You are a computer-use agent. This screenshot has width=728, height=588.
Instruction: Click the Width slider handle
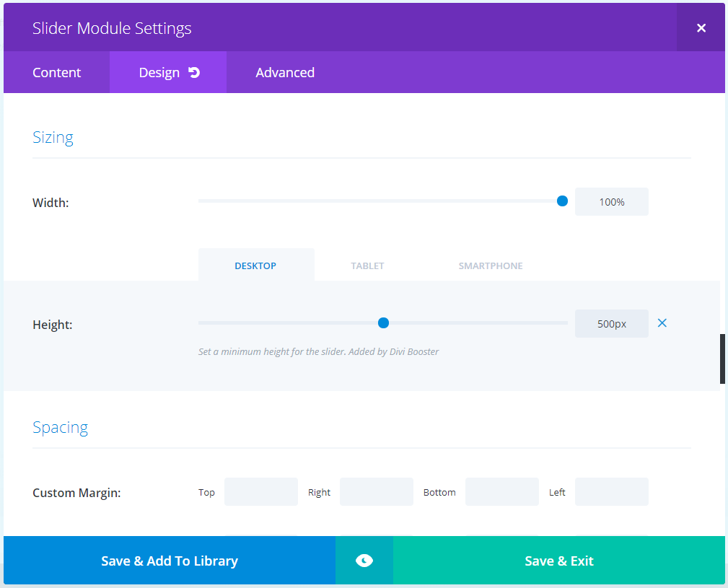(x=562, y=201)
